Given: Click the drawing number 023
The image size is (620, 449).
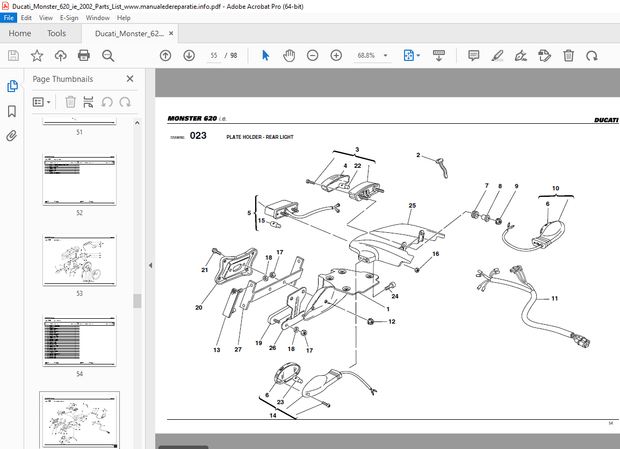Looking at the screenshot, I should pos(198,136).
